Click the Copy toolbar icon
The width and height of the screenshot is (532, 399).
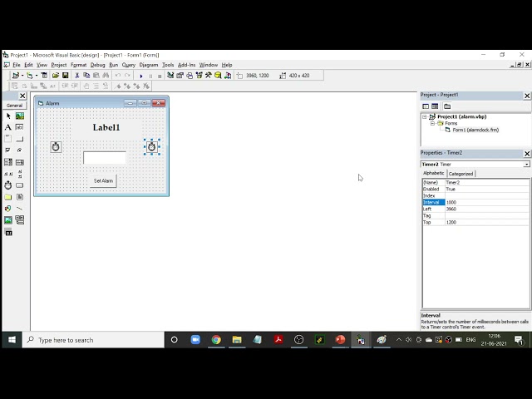click(x=86, y=76)
